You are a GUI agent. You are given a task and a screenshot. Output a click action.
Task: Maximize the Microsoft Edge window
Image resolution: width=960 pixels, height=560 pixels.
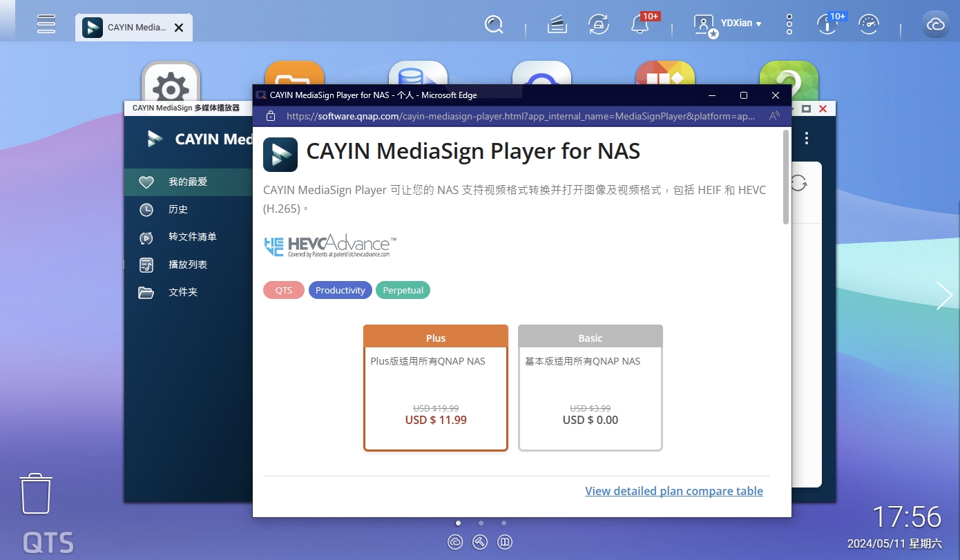[x=744, y=95]
